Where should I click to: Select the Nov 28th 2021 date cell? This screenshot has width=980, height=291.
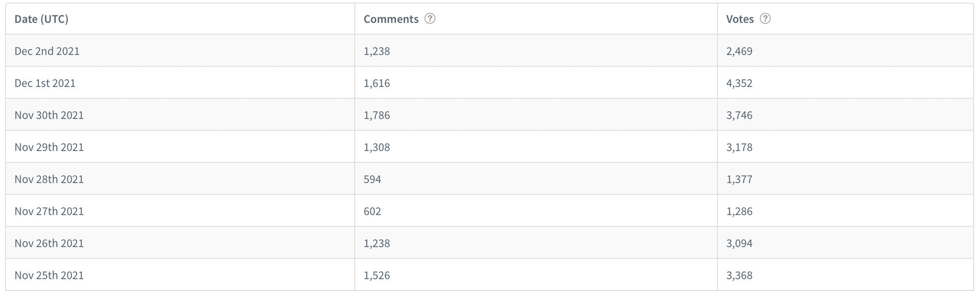pyautogui.click(x=49, y=179)
